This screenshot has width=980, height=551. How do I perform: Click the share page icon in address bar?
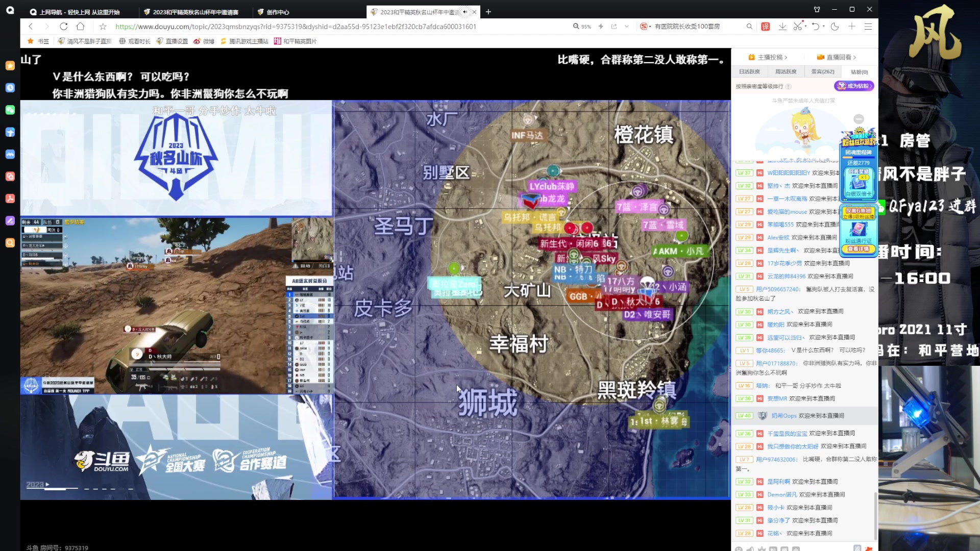click(614, 27)
